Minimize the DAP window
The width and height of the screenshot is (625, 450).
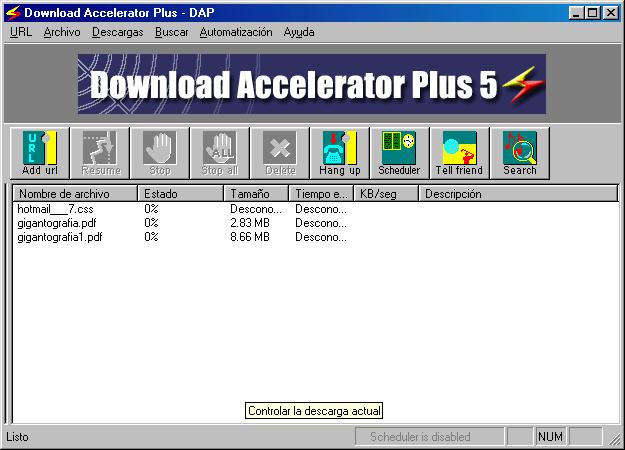tap(576, 13)
